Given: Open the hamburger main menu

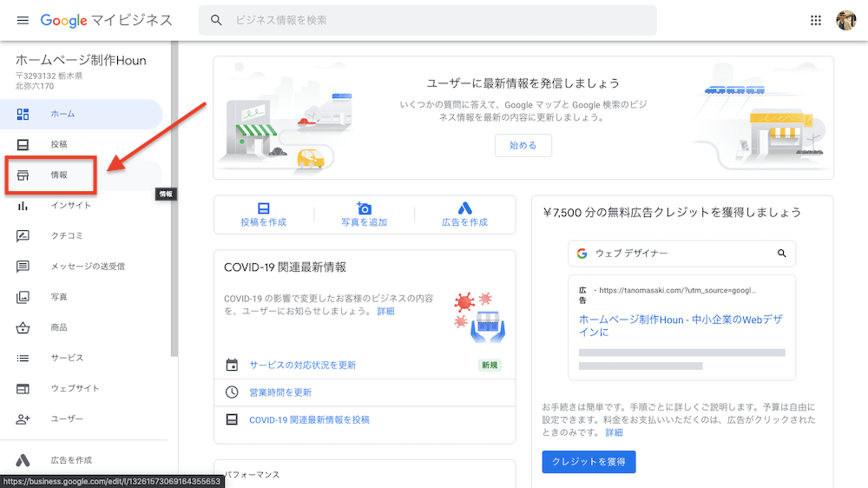Looking at the screenshot, I should click(23, 21).
